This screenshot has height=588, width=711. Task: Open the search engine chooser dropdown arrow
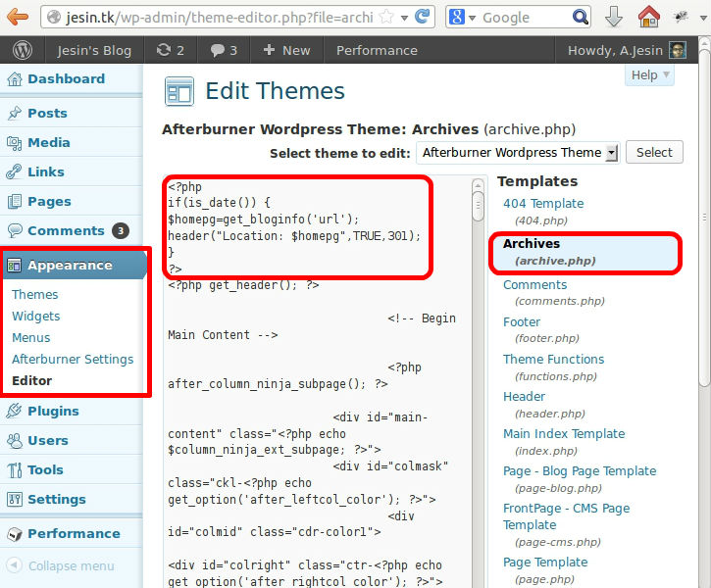point(472,18)
